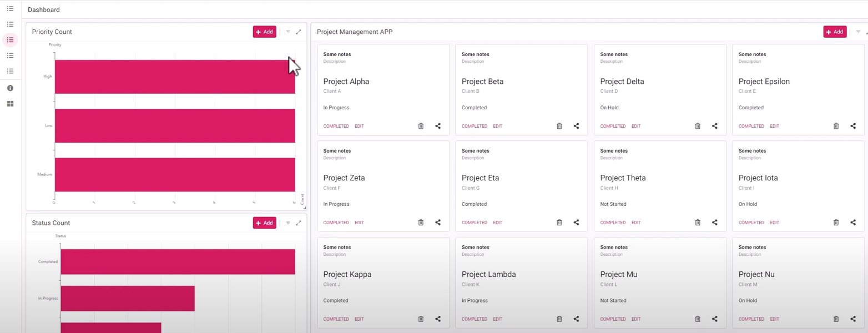Edit the Project Beta card
This screenshot has height=333, width=868.
point(498,126)
